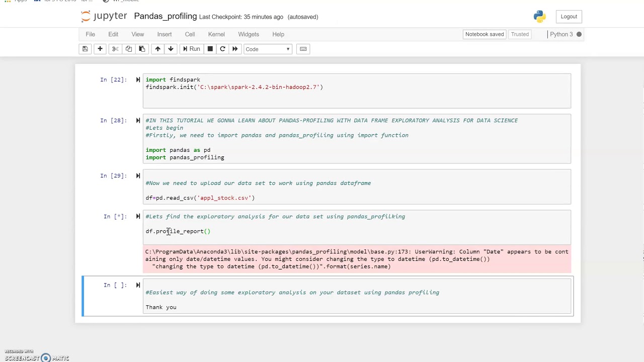The image size is (644, 362).
Task: Open the Kernel menu
Action: point(216,34)
